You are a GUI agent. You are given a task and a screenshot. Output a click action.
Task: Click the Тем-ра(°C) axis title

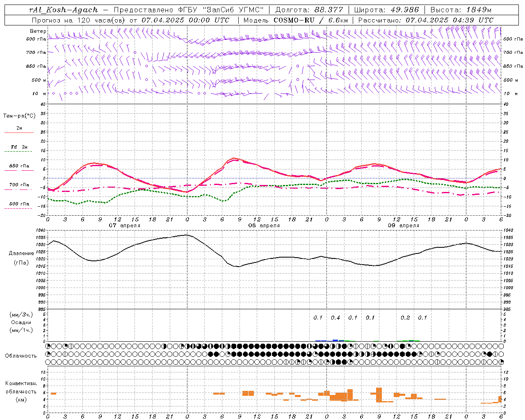point(19,116)
